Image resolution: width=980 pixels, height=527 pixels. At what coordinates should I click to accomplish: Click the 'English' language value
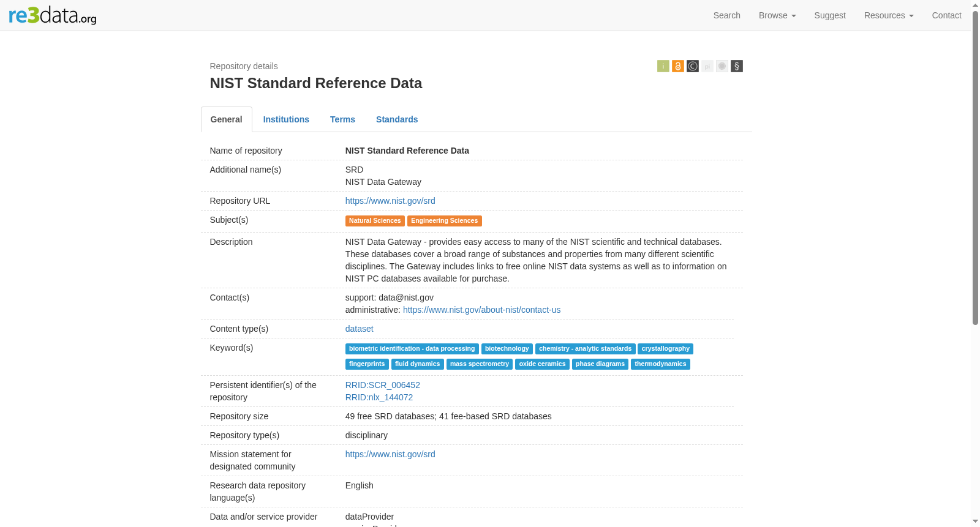coord(360,485)
